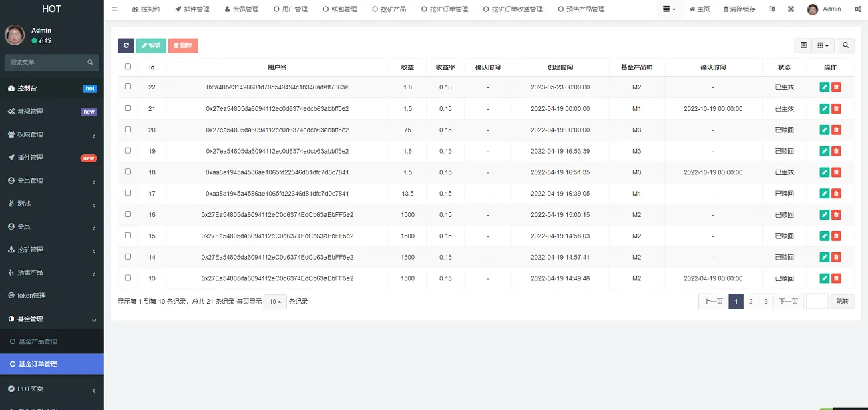The height and width of the screenshot is (410, 868).
Task: Check the checkbox for row Id 19
Action: 127,150
